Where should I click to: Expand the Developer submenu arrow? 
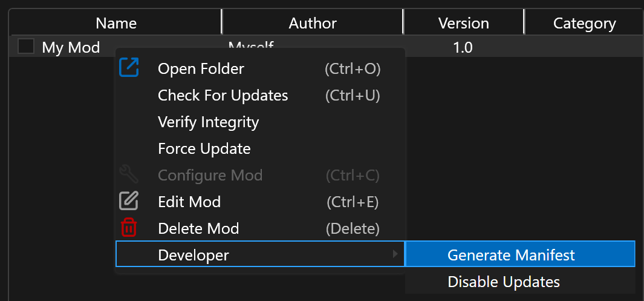point(395,254)
